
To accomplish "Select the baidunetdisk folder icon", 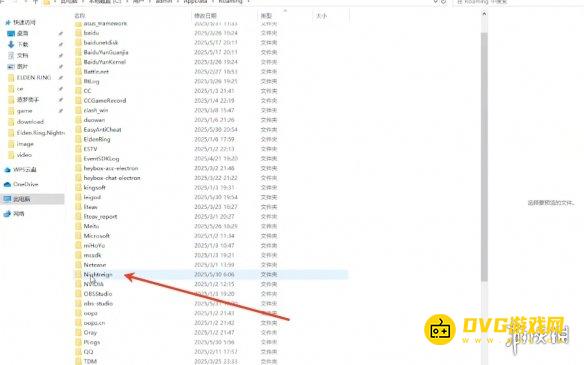I will (x=78, y=42).
